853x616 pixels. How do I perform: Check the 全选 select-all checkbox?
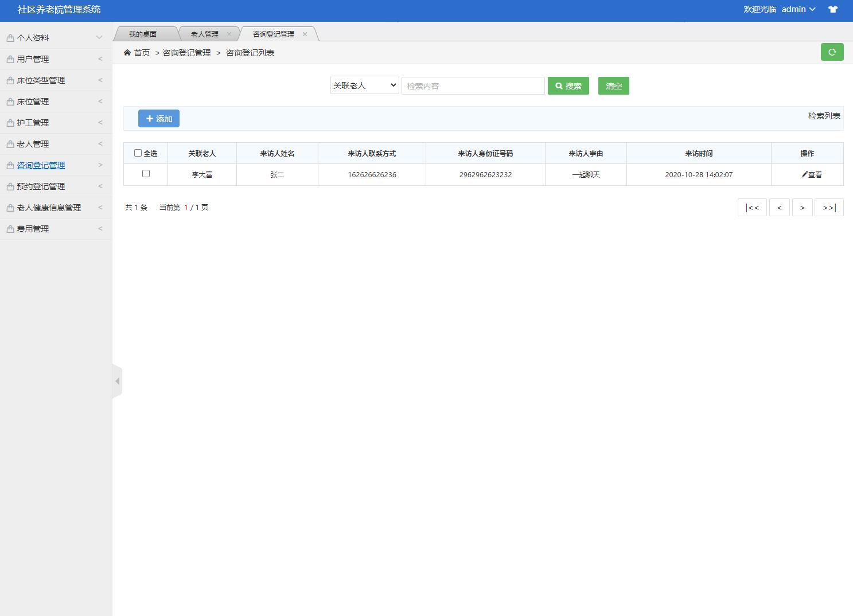[138, 153]
